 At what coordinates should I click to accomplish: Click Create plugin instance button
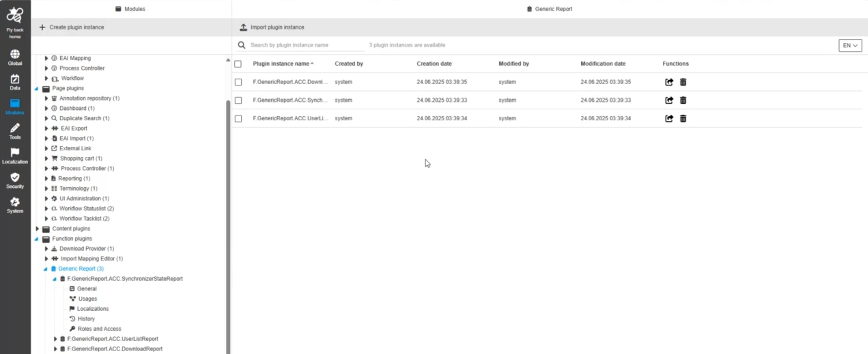pos(72,27)
